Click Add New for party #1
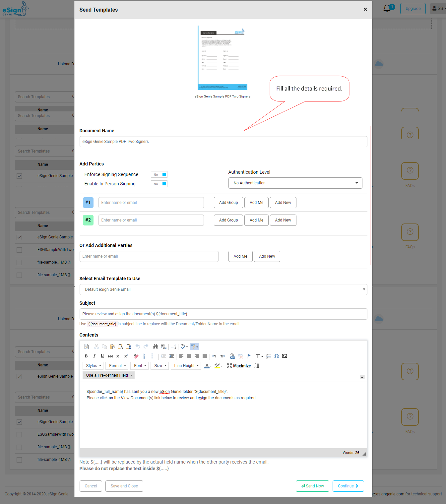446x504 pixels. (x=283, y=203)
